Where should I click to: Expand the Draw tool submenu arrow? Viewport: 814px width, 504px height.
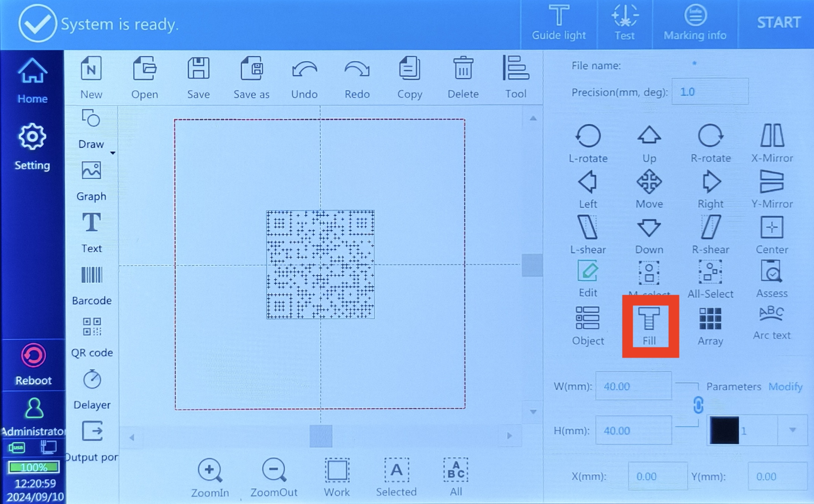112,153
